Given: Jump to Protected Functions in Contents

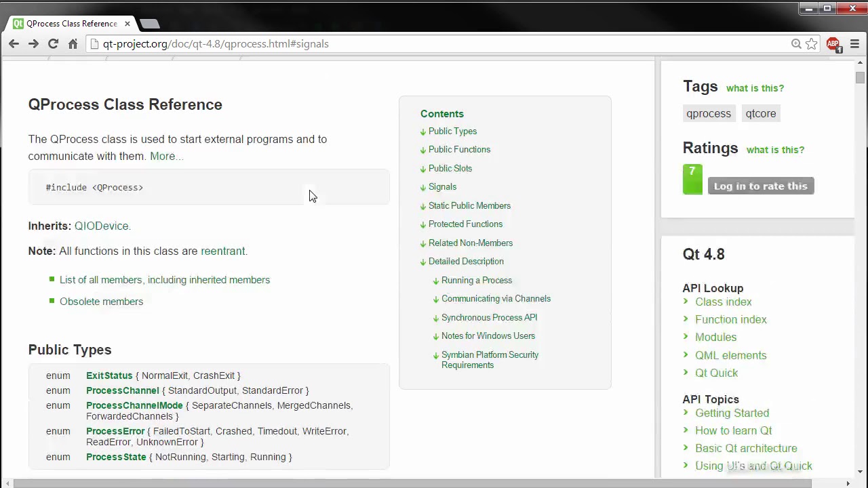Looking at the screenshot, I should point(465,224).
